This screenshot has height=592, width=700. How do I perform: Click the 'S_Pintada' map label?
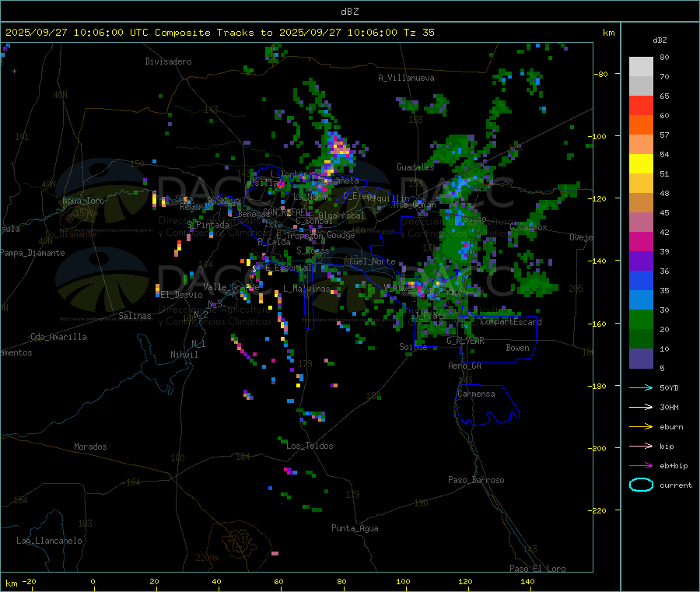click(208, 225)
